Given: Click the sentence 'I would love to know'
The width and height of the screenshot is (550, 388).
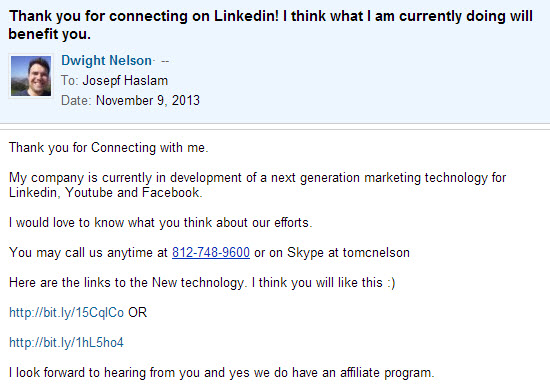Looking at the screenshot, I should pyautogui.click(x=161, y=223).
